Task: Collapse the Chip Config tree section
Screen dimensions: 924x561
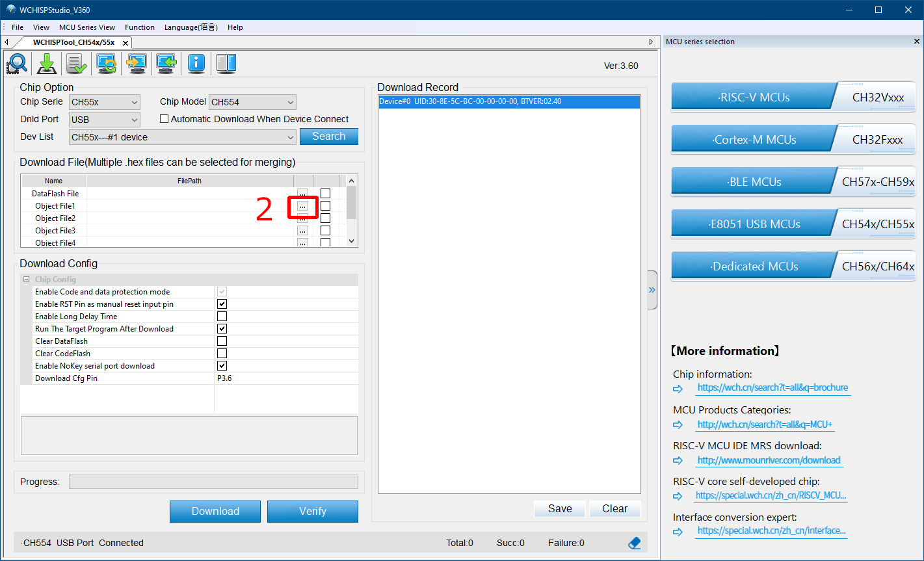Action: point(27,279)
